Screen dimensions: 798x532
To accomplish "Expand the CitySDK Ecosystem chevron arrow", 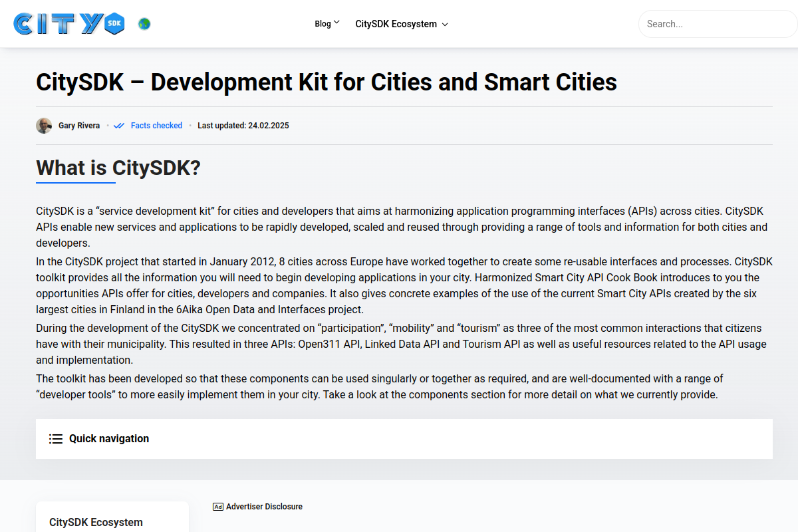I will point(445,25).
